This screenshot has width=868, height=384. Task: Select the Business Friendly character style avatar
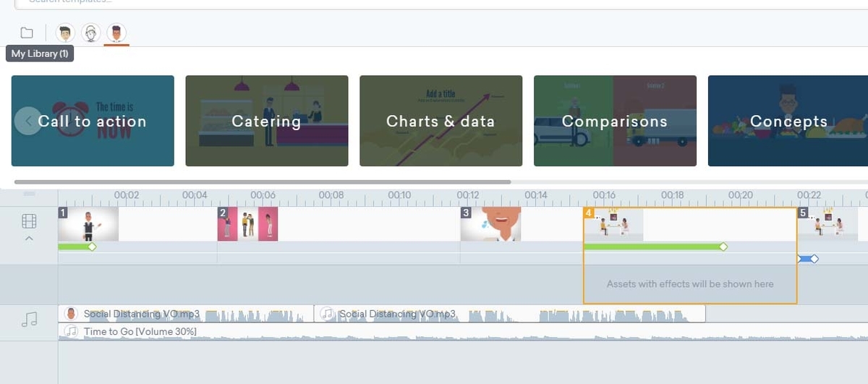tap(65, 33)
